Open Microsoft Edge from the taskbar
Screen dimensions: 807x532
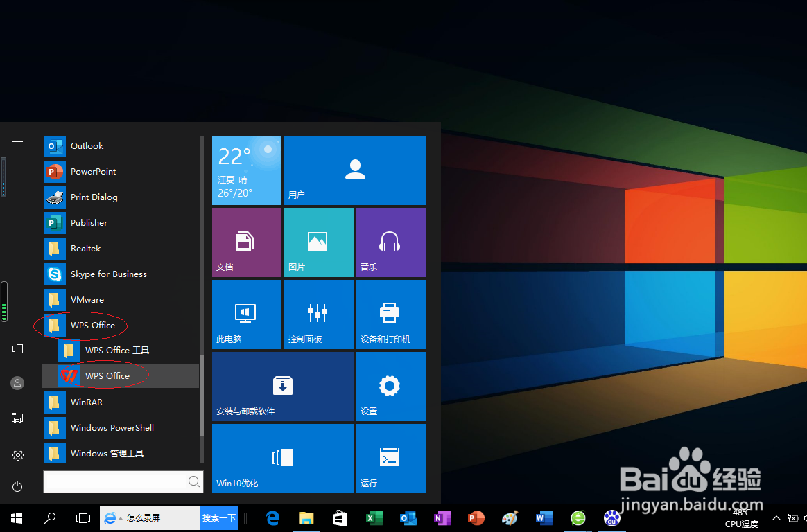point(272,518)
